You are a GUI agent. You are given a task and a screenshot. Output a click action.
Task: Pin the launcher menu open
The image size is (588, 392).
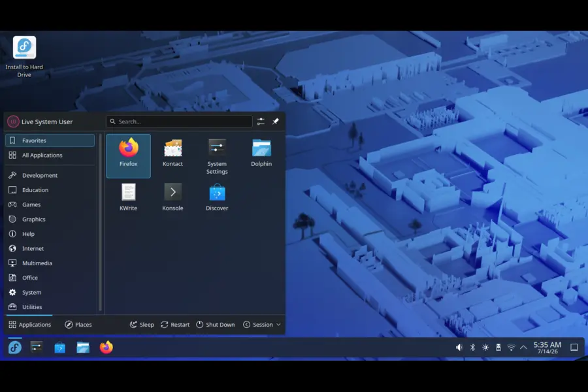click(x=276, y=122)
